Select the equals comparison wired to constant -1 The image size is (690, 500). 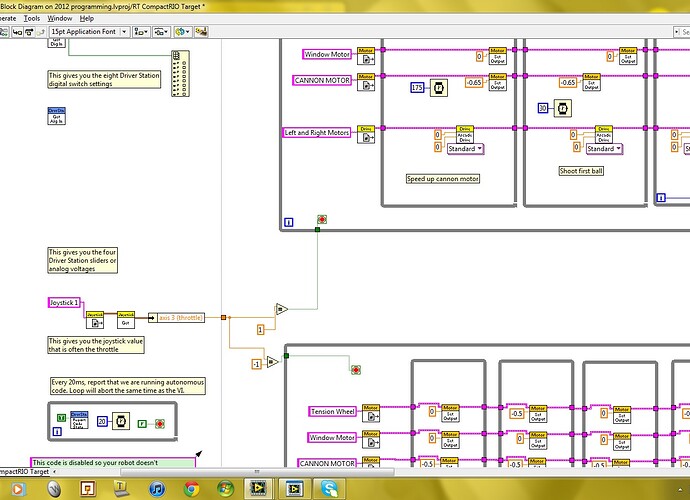click(x=272, y=362)
